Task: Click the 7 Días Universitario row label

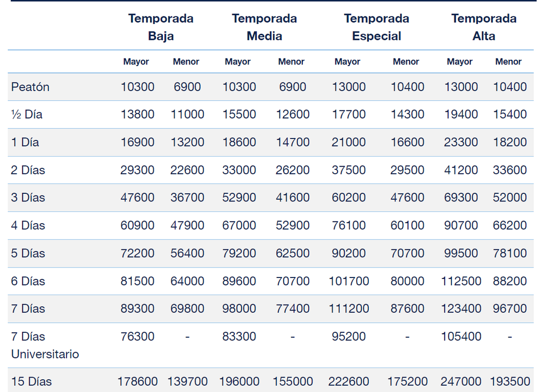Action: click(x=45, y=345)
